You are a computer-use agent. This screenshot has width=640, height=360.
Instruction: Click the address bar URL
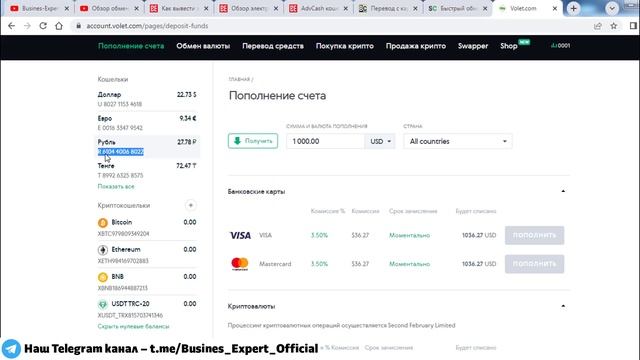pyautogui.click(x=147, y=26)
